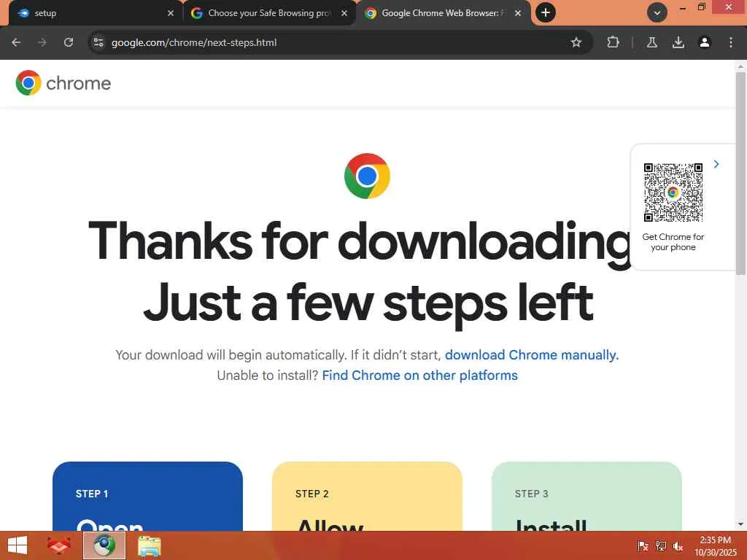Open the red fox app in taskbar
Viewport: 747px width, 560px height.
(59, 545)
